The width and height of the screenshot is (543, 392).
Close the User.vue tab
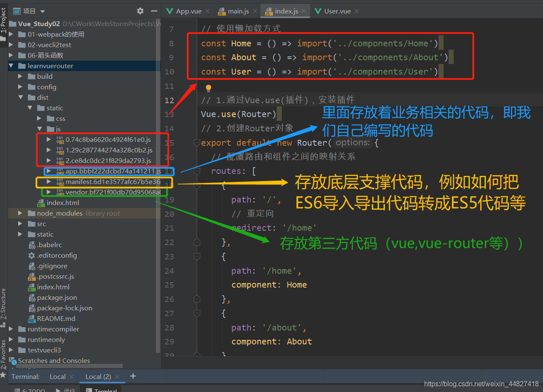click(356, 11)
